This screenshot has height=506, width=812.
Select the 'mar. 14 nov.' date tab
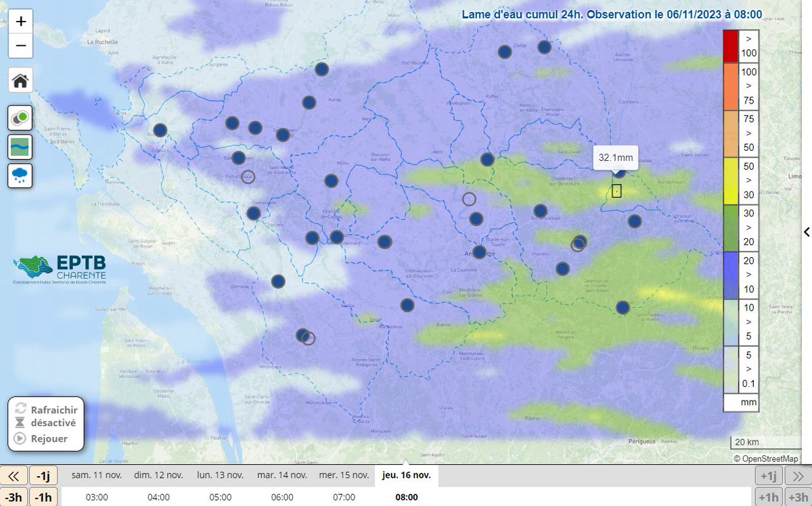283,475
